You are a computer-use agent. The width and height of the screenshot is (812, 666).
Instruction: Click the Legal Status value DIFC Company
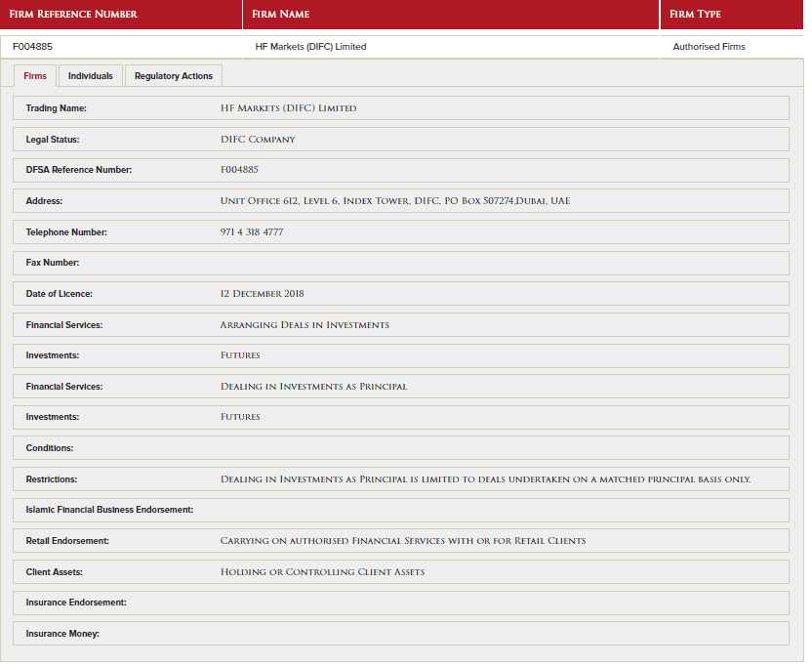click(x=258, y=140)
